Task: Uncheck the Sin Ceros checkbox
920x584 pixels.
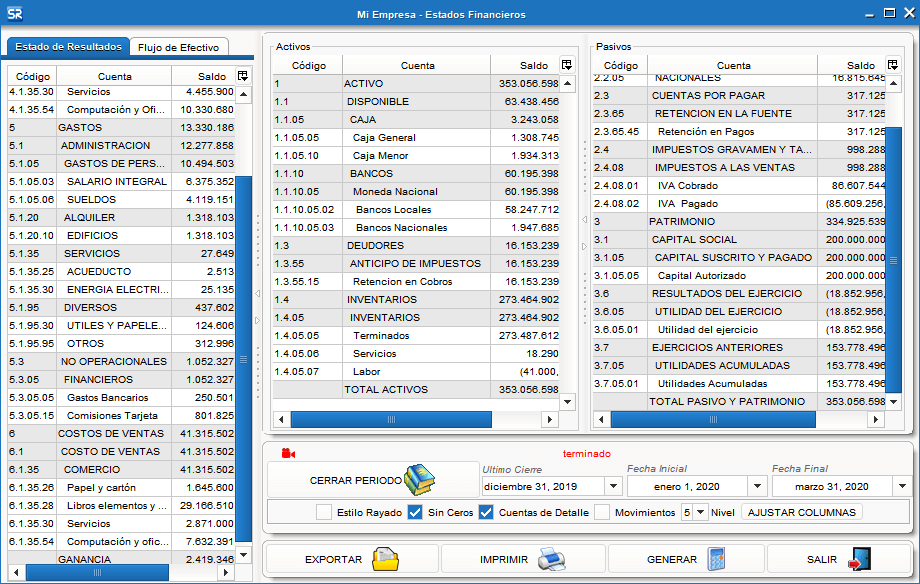Action: [x=415, y=512]
